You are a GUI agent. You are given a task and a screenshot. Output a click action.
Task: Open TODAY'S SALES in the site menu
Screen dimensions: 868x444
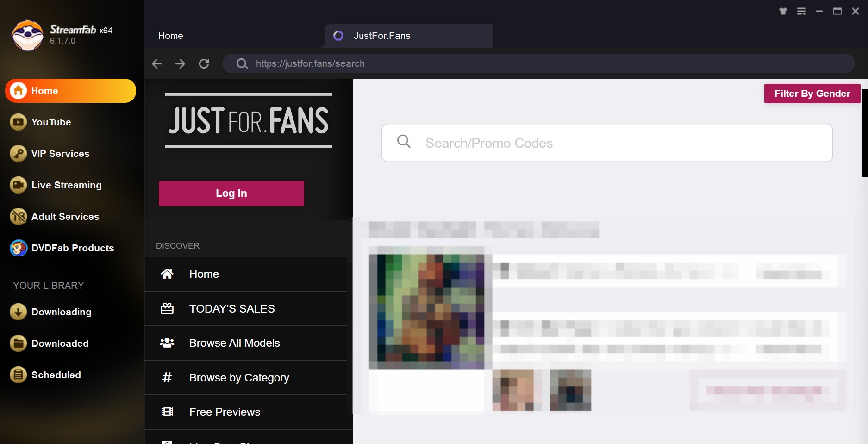(x=231, y=308)
